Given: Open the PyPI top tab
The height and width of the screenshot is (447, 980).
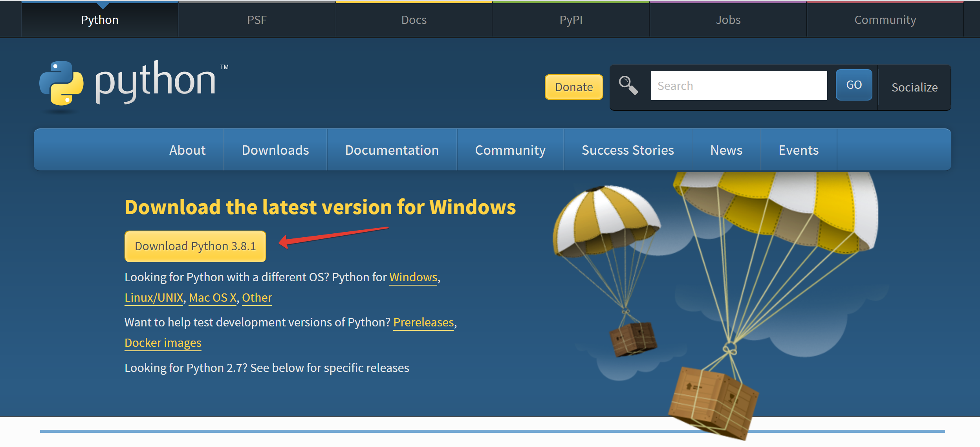Looking at the screenshot, I should [571, 20].
